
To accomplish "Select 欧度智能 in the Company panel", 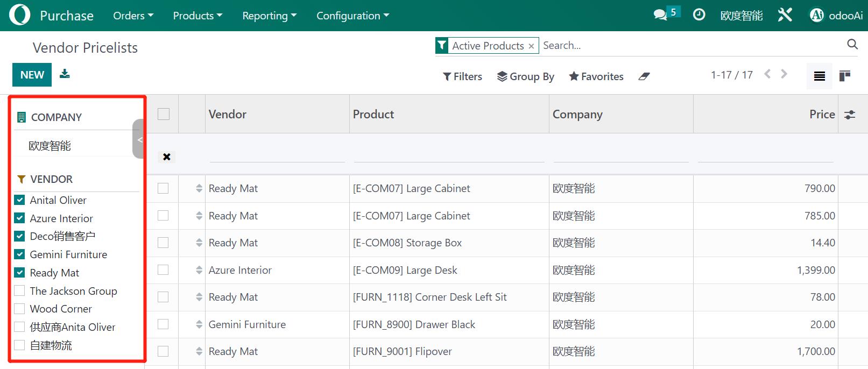I will point(50,146).
